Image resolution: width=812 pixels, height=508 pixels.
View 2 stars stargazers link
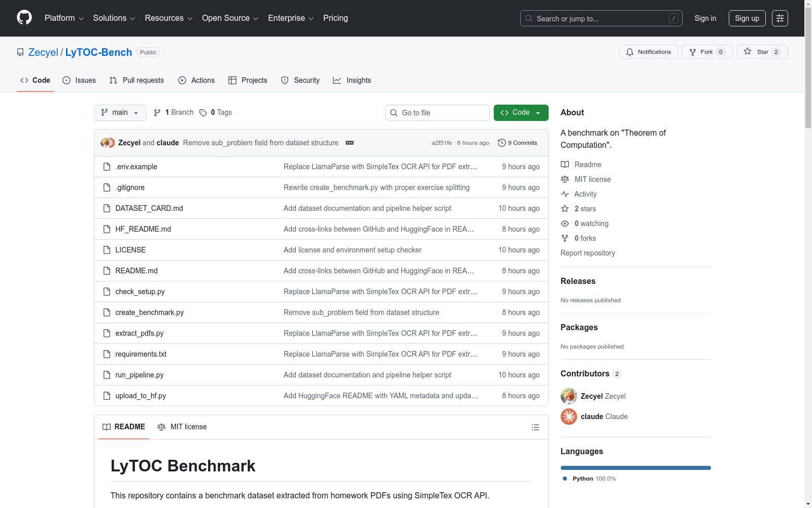click(579, 209)
